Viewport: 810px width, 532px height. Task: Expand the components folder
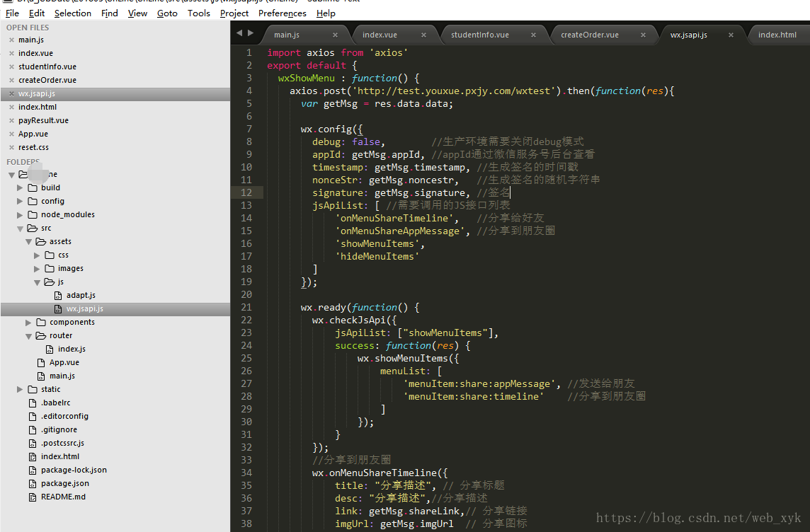(28, 323)
